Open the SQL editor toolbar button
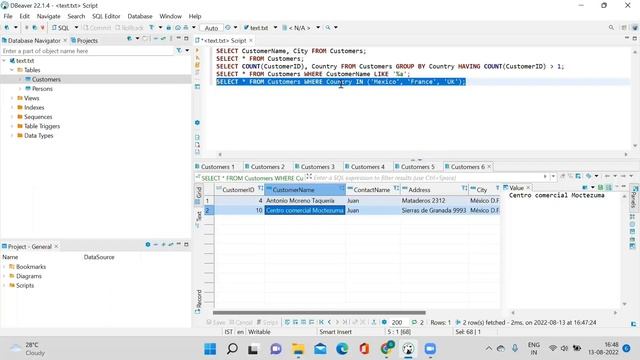The height and width of the screenshot is (360, 640). click(x=60, y=28)
